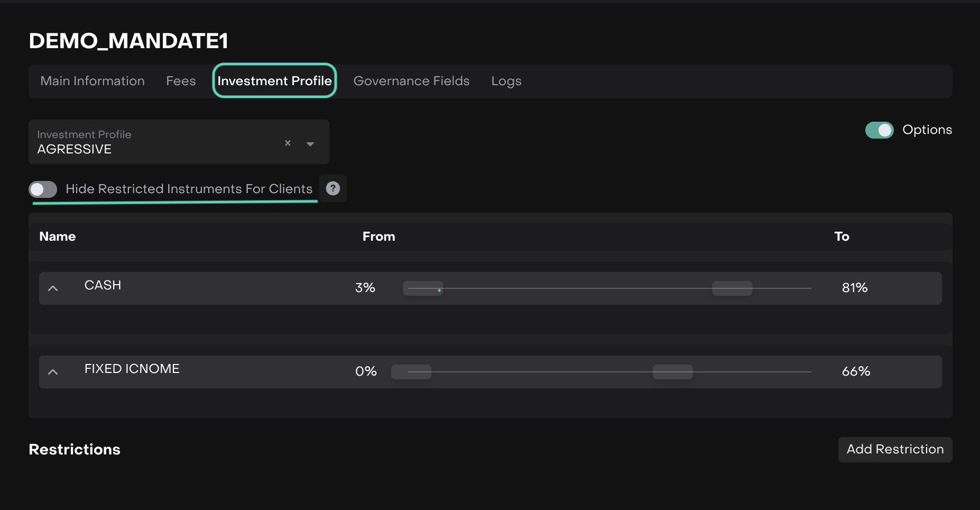Click the CASH row name label
980x510 pixels.
103,285
